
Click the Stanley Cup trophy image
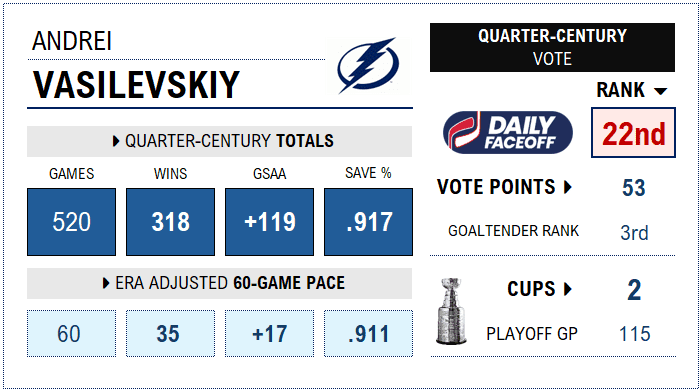451,311
